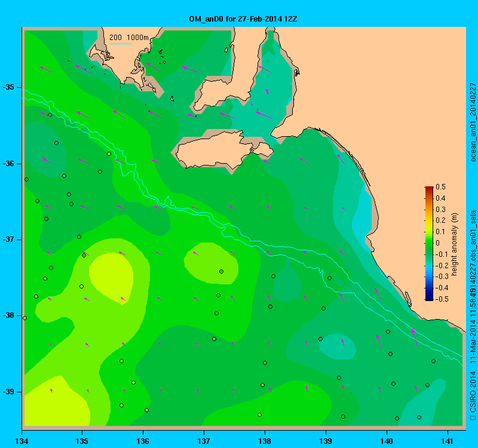Image resolution: width=478 pixels, height=448 pixels.
Task: Click the '-0.4' color bar label
Action: pyautogui.click(x=441, y=288)
